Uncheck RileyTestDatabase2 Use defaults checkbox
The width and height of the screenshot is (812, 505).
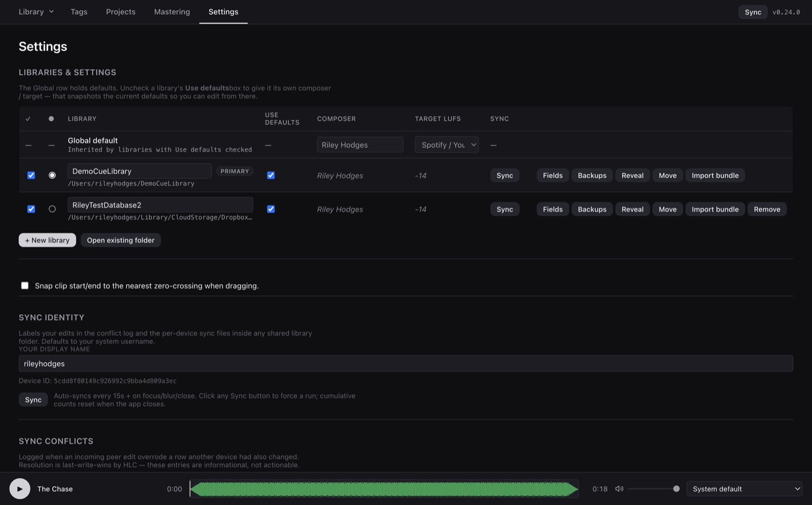pos(271,209)
